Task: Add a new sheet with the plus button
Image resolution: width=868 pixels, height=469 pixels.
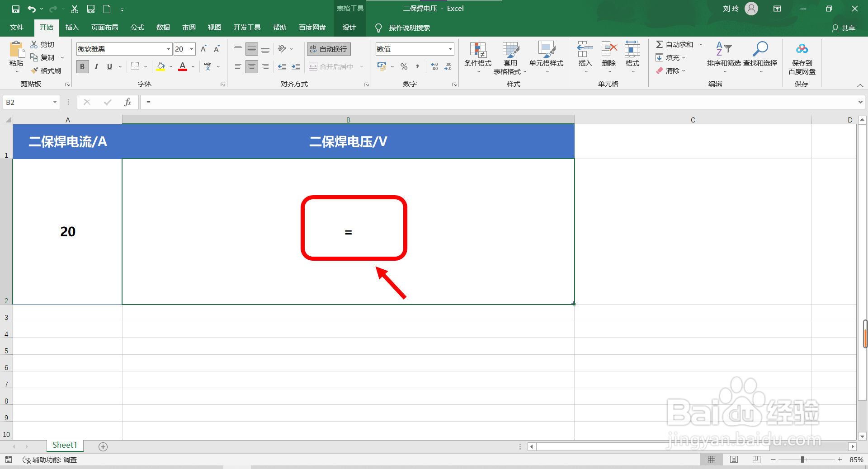Action: 103,446
